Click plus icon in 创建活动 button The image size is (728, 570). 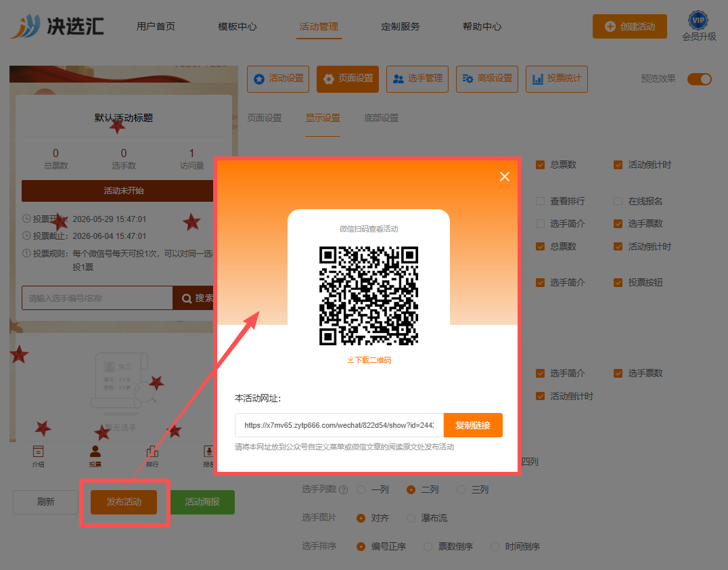[610, 26]
